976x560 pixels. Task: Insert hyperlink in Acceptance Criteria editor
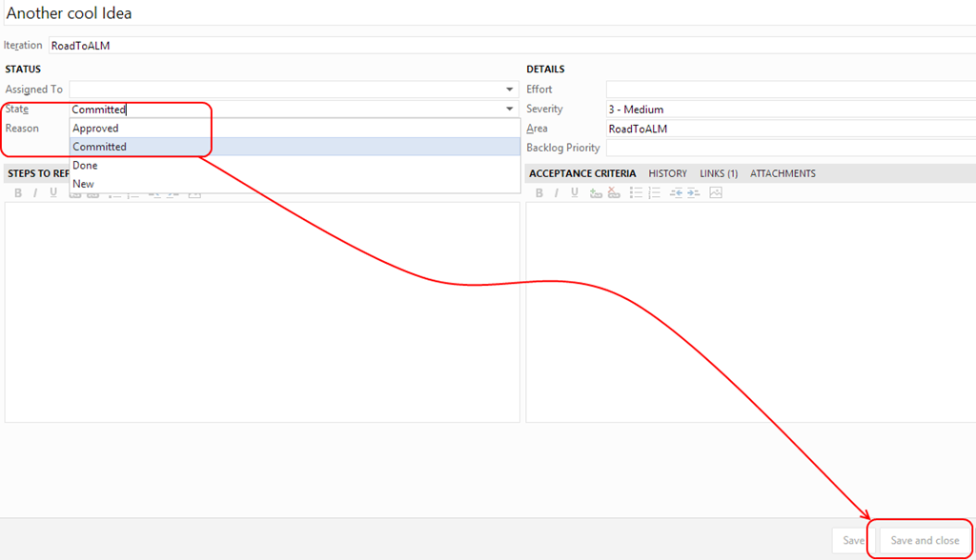tap(596, 192)
